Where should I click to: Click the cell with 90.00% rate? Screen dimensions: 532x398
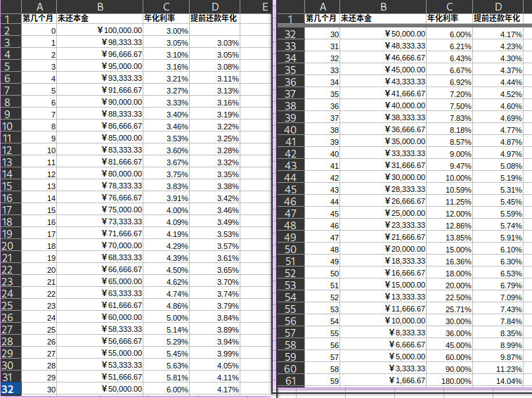tap(448, 368)
